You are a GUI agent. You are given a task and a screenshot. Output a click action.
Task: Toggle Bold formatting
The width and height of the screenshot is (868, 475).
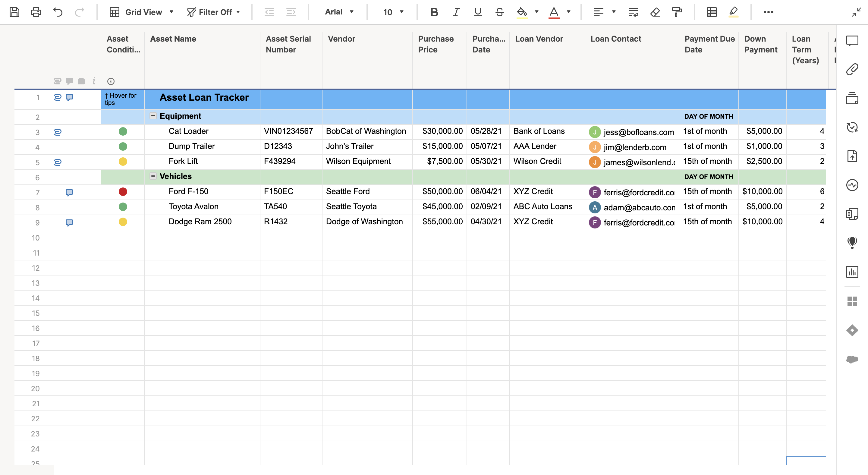click(x=434, y=12)
